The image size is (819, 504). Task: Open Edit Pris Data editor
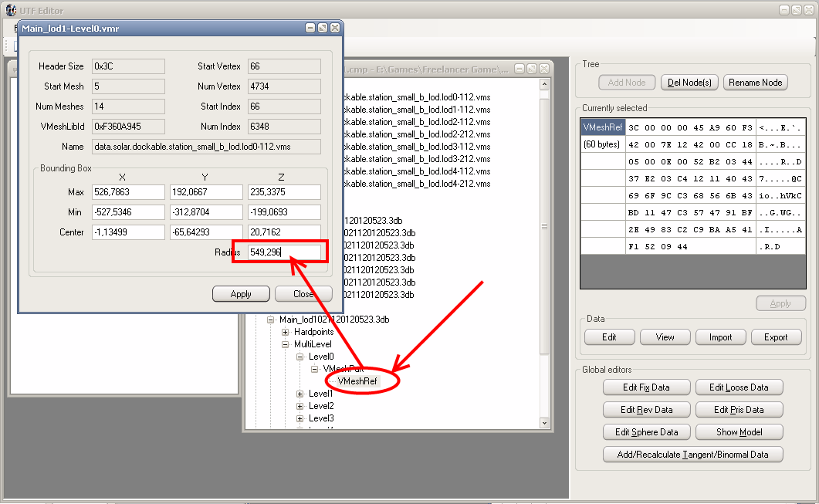739,410
